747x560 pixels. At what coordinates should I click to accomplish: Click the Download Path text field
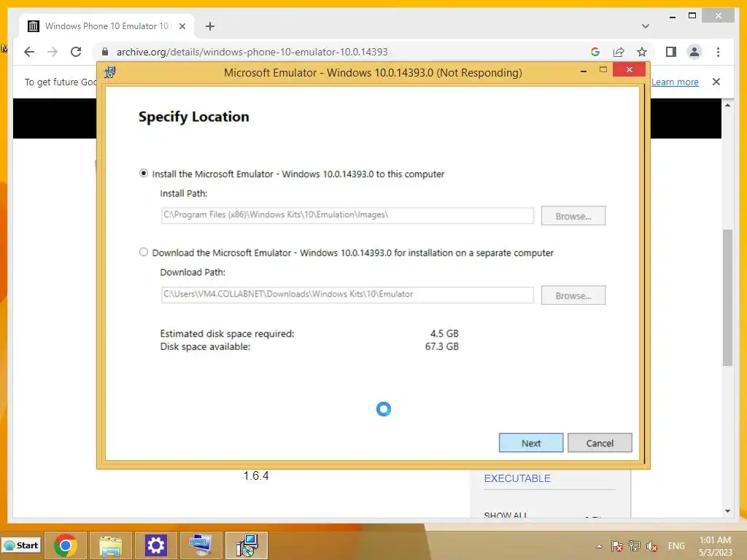(x=347, y=295)
